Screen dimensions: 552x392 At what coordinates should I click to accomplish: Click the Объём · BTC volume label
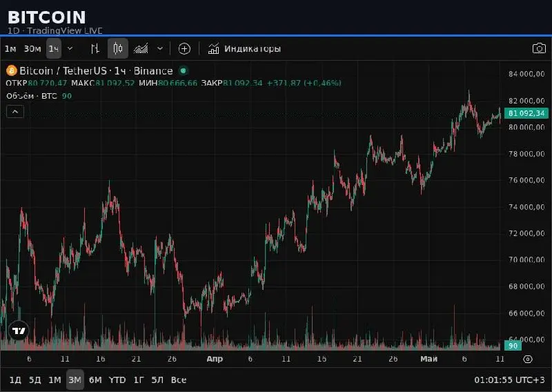coord(31,96)
